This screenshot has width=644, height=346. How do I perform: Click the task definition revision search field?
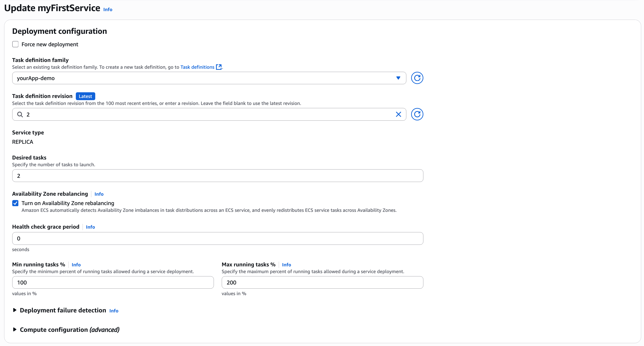(209, 114)
